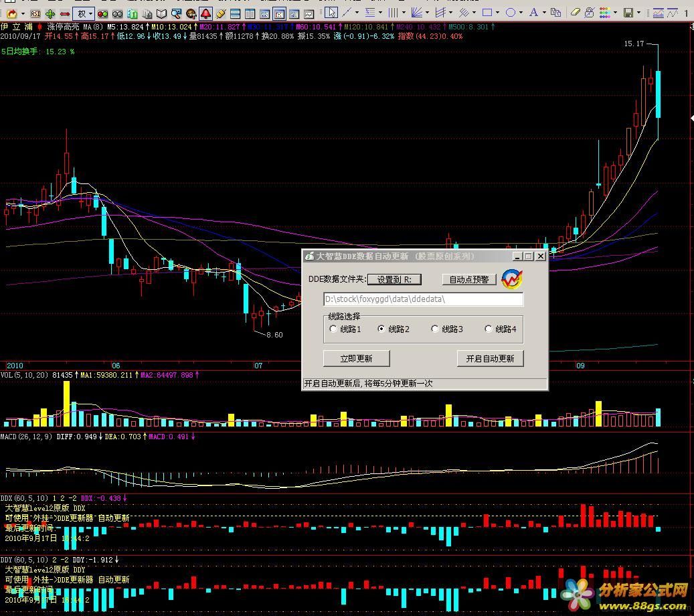Click the DDE data folder path field
The height and width of the screenshot is (616, 694).
(423, 299)
